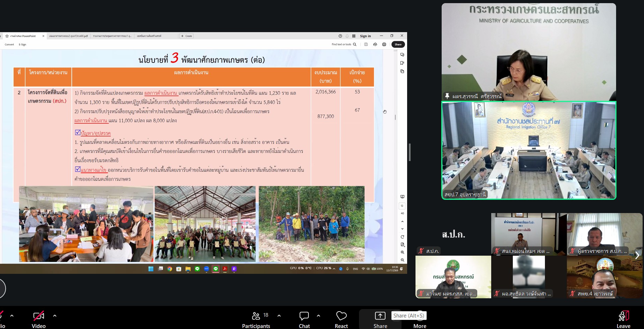Open the Windows Start button in shared screen

151,269
